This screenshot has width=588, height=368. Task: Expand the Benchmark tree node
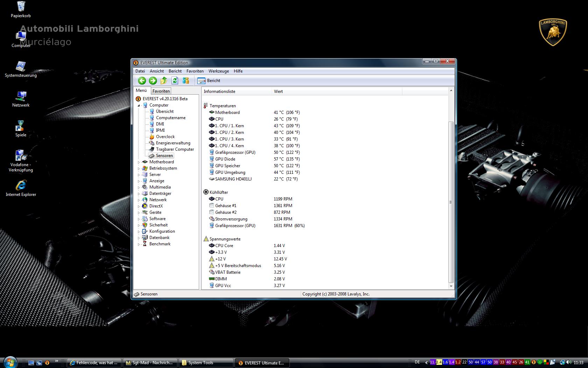139,244
